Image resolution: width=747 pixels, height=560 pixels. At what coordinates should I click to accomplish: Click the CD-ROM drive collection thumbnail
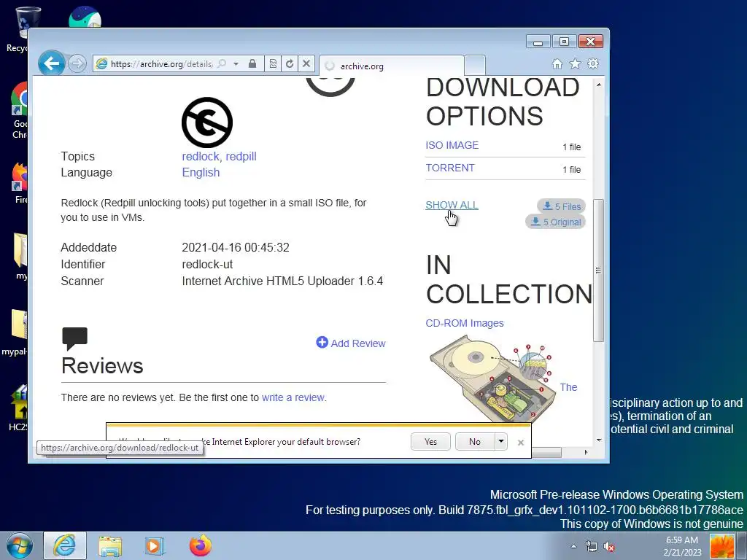click(492, 379)
